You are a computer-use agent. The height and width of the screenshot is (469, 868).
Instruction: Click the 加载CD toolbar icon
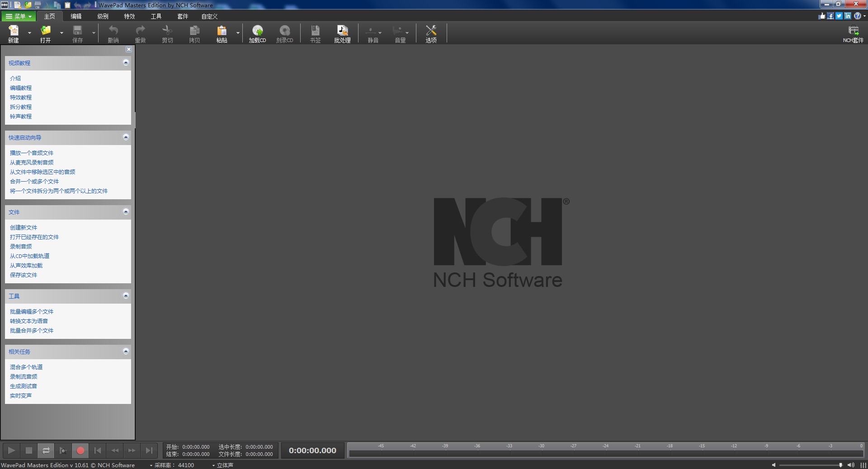point(257,33)
